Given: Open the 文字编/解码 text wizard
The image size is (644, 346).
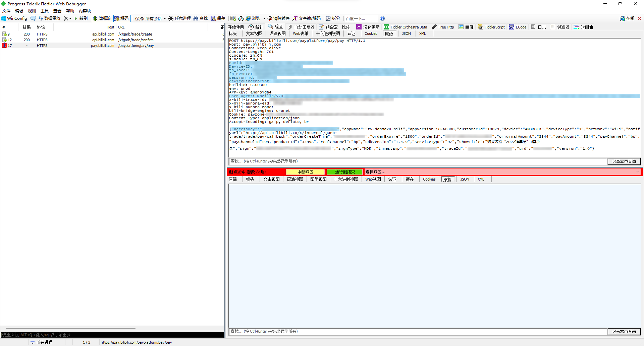Looking at the screenshot, I should click(307, 18).
